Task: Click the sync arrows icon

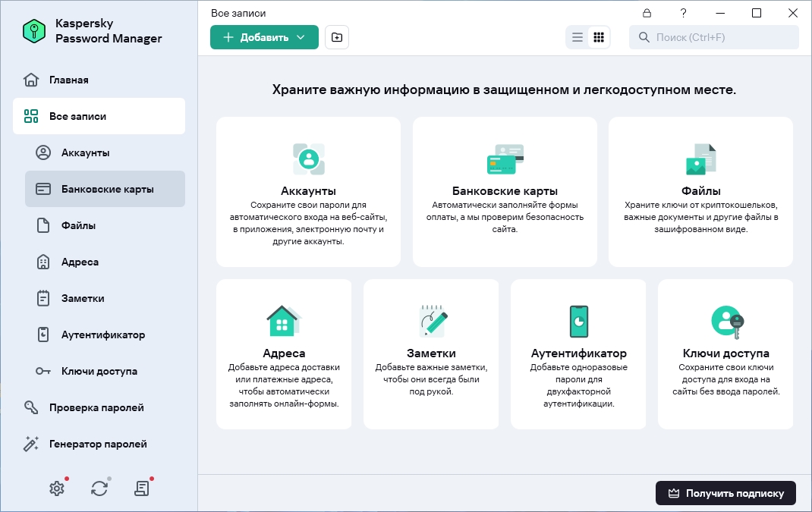Action: click(x=99, y=488)
